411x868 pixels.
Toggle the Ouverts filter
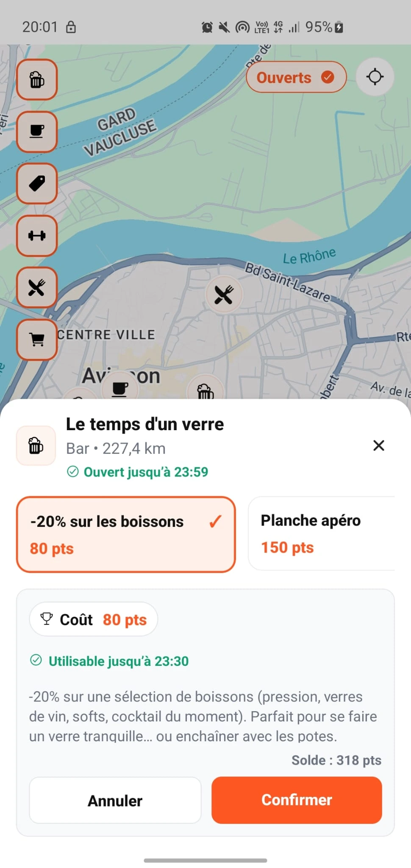[296, 77]
